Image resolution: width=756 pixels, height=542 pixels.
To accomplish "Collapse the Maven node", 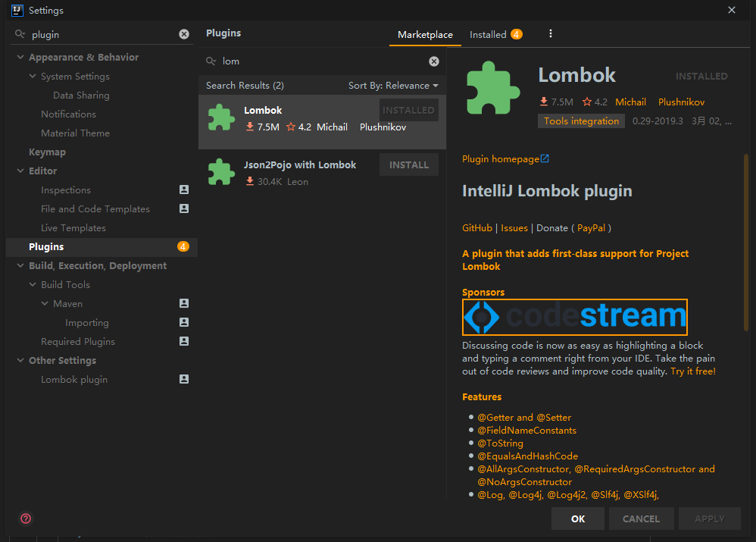I will pyautogui.click(x=45, y=303).
